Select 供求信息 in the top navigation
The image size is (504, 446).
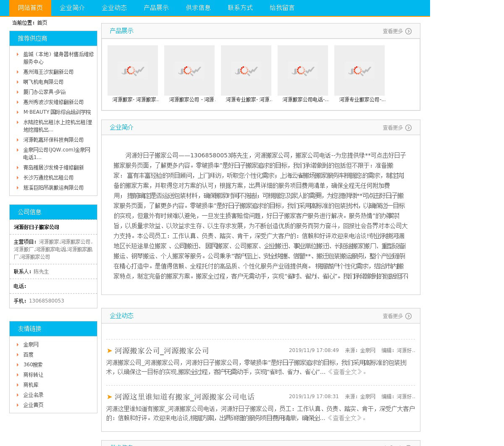[x=198, y=8]
